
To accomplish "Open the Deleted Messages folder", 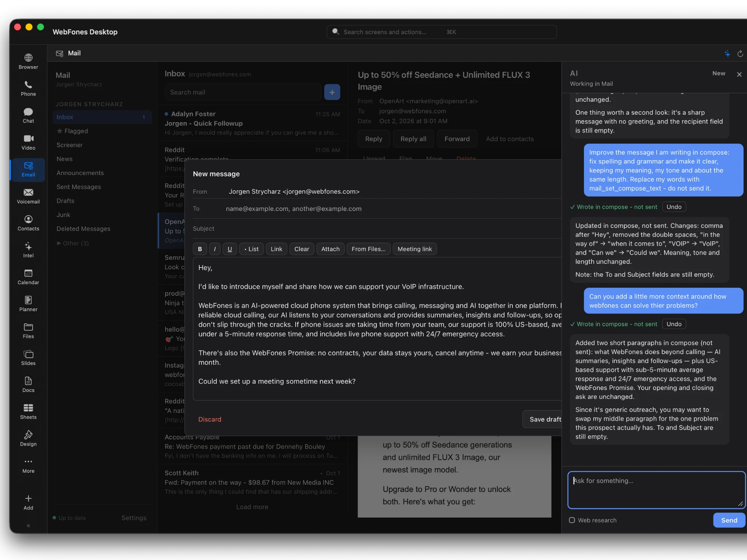I will tap(102, 229).
